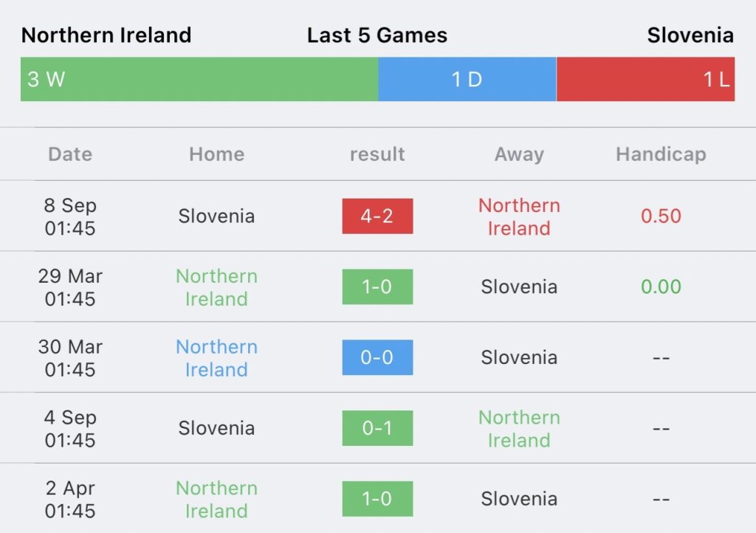Open the red 4-2 result badge
This screenshot has width=756, height=533.
pyautogui.click(x=377, y=216)
